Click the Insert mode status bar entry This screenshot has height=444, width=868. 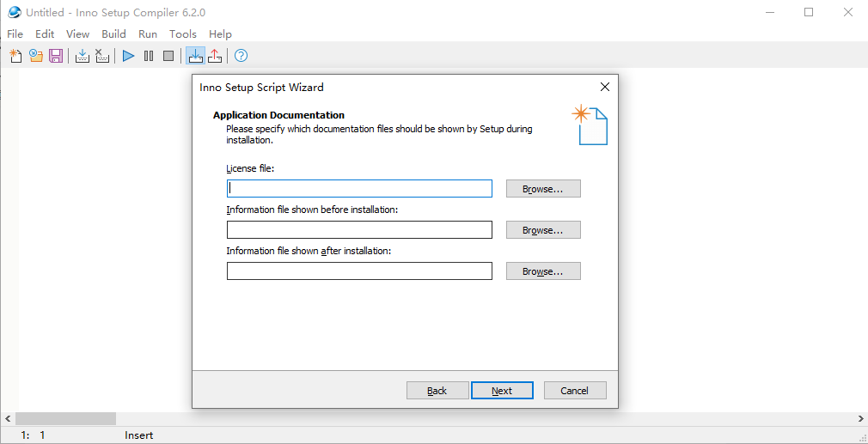139,435
